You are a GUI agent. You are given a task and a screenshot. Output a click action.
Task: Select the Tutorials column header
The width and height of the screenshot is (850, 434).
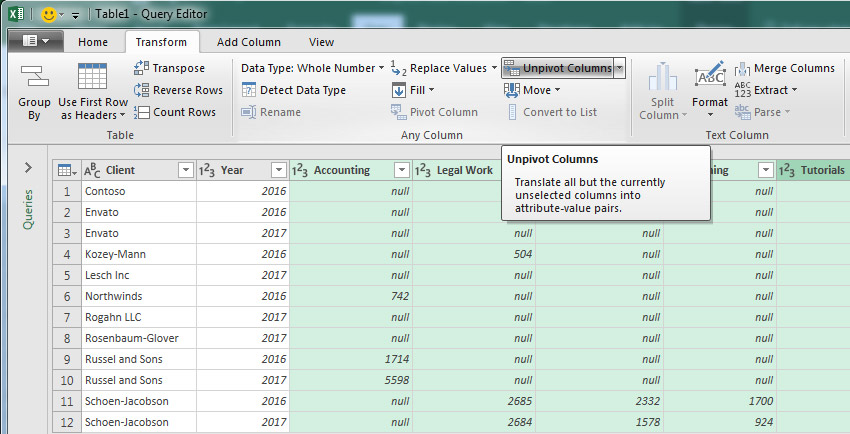(x=813, y=170)
